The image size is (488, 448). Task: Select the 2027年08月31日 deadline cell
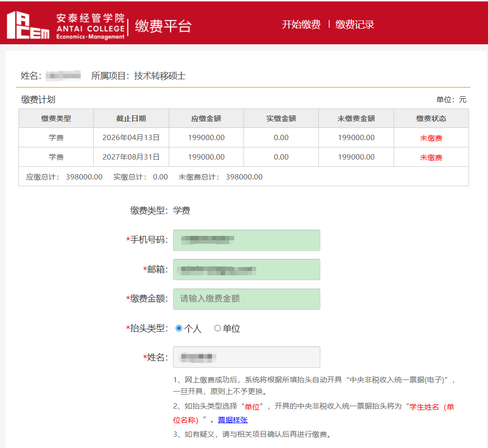coord(131,157)
